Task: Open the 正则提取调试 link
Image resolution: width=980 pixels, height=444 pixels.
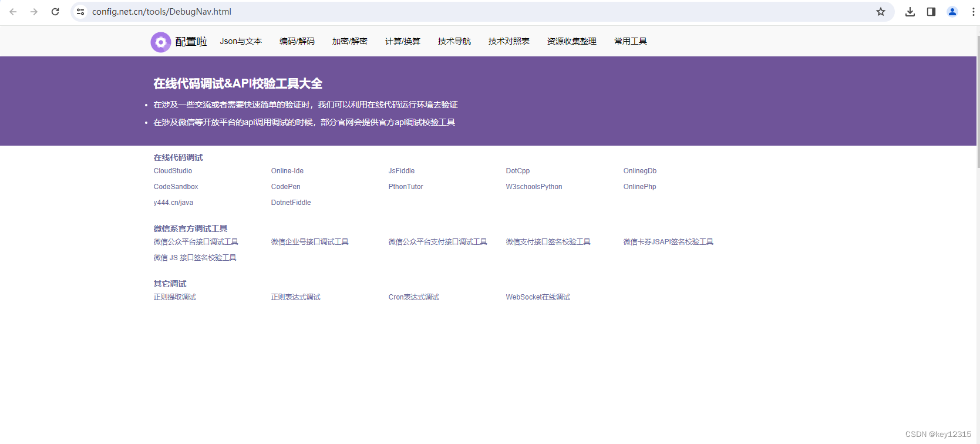Action: point(175,297)
